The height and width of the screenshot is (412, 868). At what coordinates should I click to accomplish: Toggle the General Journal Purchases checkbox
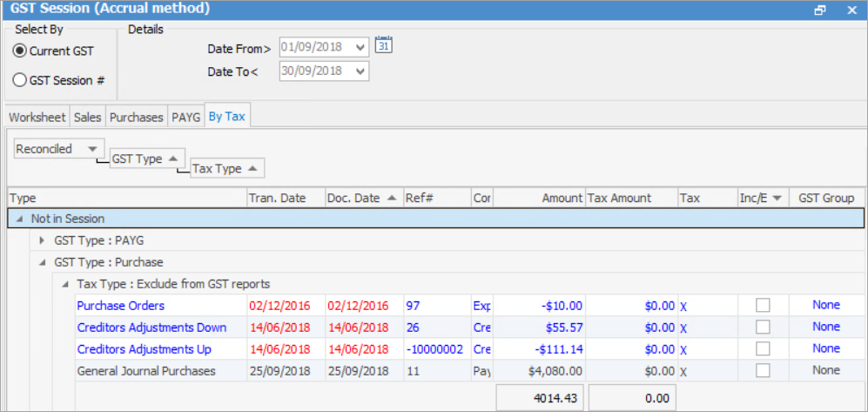point(763,370)
